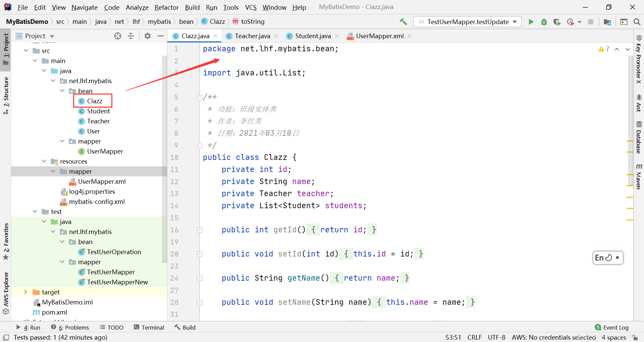Click the warnings indicator showing 7
Image resolution: width=644 pixels, height=342 pixels.
604,49
